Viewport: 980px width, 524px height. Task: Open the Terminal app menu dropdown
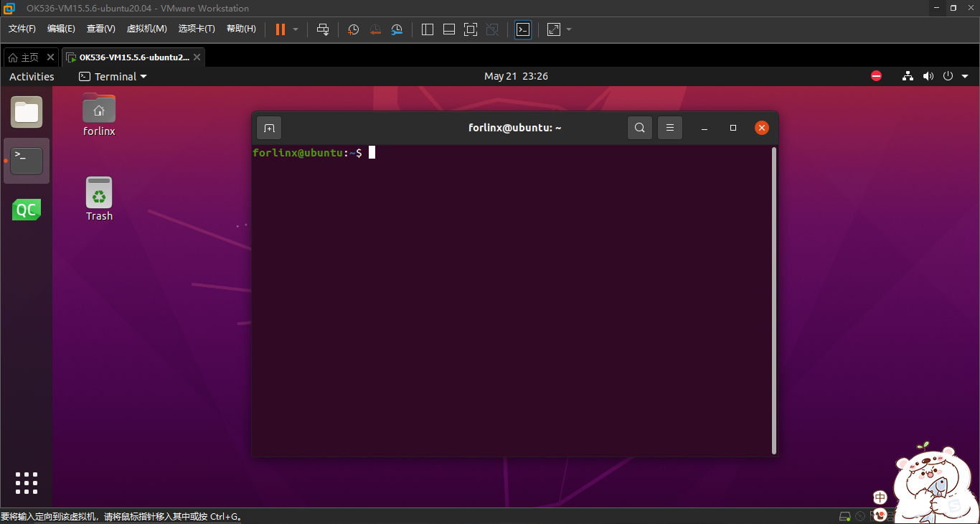(x=113, y=76)
